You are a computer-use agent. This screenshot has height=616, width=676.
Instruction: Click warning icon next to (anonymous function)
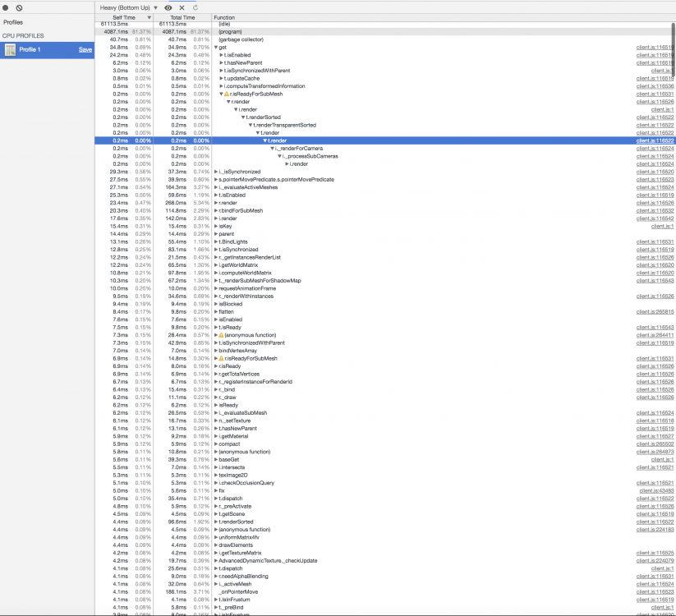coord(220,335)
